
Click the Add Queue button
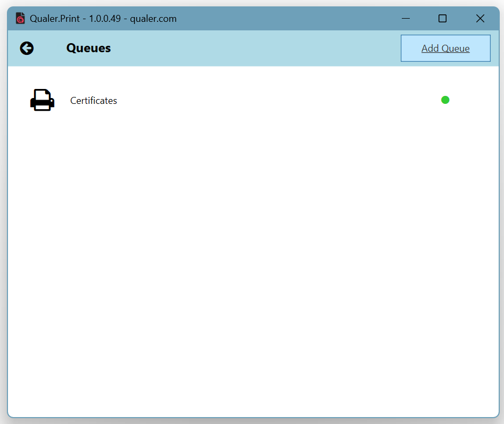pyautogui.click(x=445, y=48)
